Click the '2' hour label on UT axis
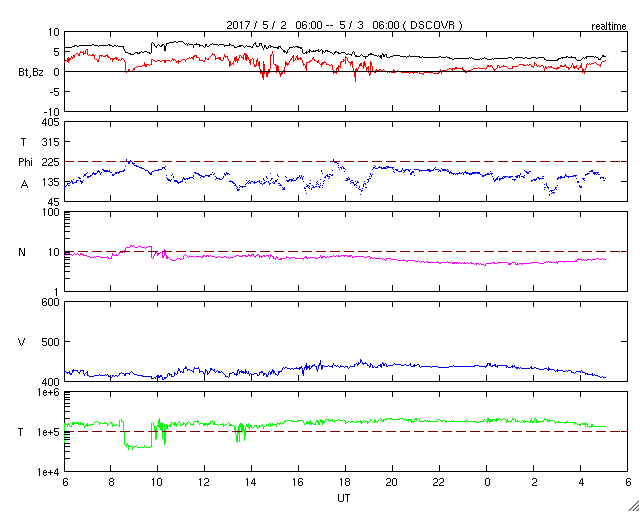The image size is (640, 512). point(533,482)
